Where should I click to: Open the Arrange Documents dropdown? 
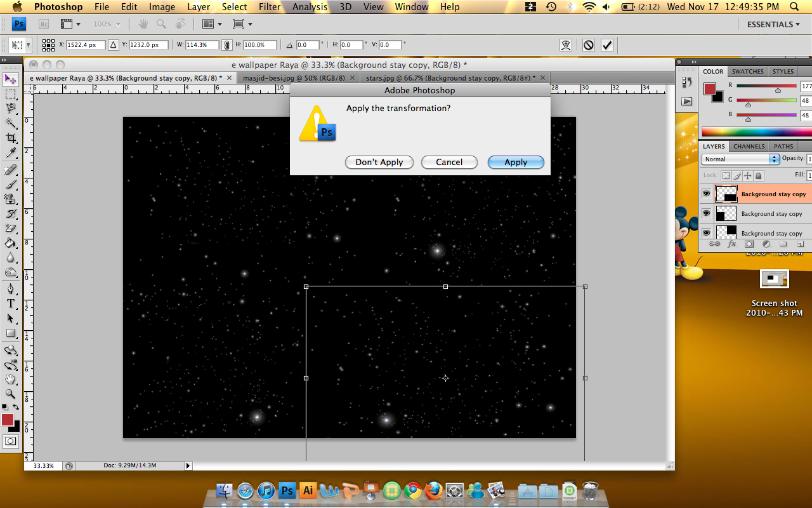[x=212, y=24]
